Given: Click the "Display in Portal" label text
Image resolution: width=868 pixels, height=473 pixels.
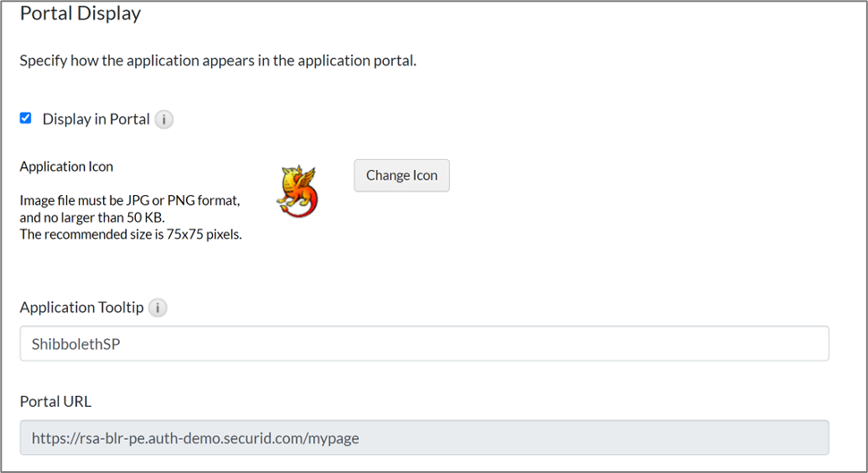Looking at the screenshot, I should [x=96, y=119].
